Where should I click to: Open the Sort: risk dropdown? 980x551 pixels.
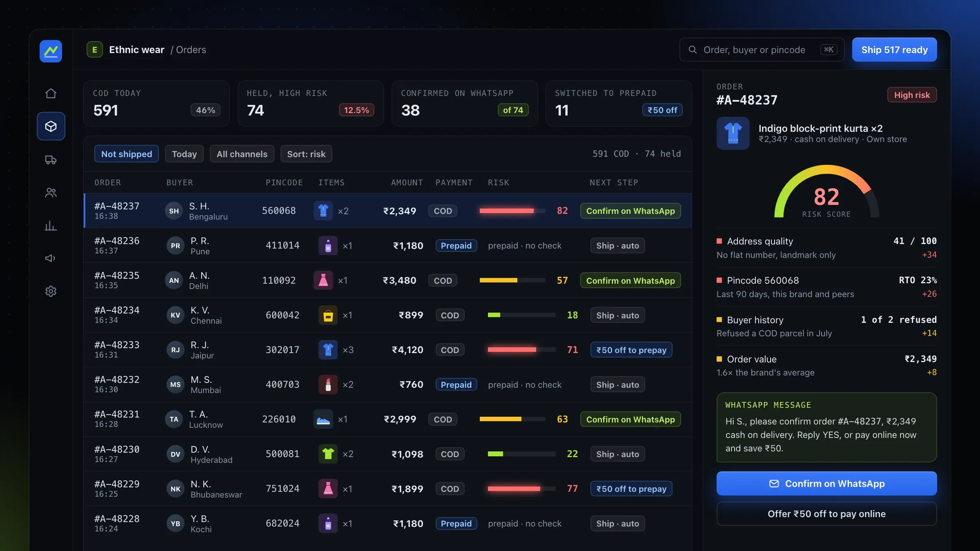pos(306,154)
